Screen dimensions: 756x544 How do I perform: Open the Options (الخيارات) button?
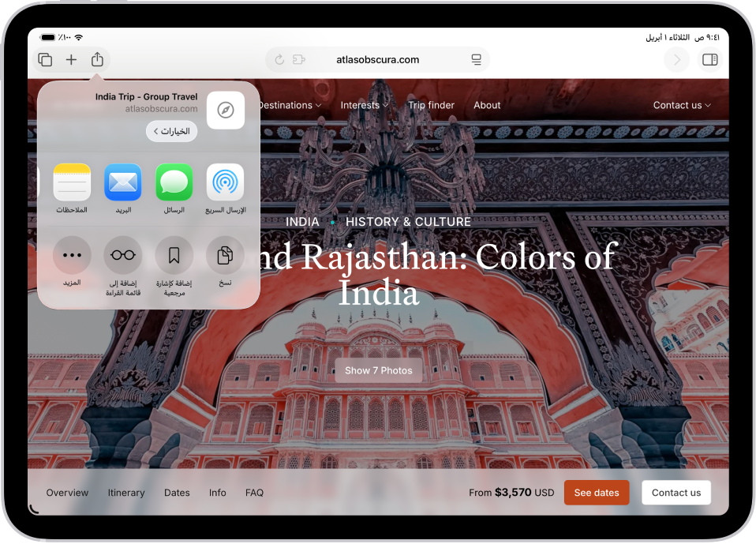pos(172,131)
